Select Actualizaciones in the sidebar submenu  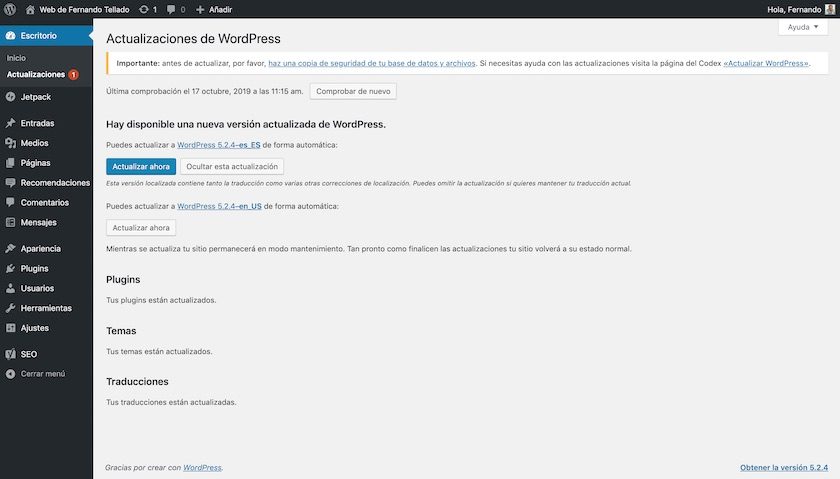click(x=35, y=74)
